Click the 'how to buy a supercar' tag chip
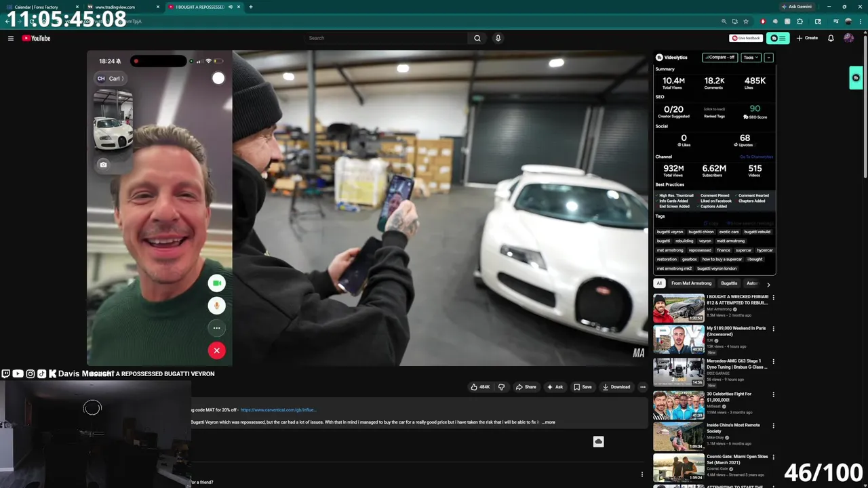868x488 pixels. coord(722,260)
